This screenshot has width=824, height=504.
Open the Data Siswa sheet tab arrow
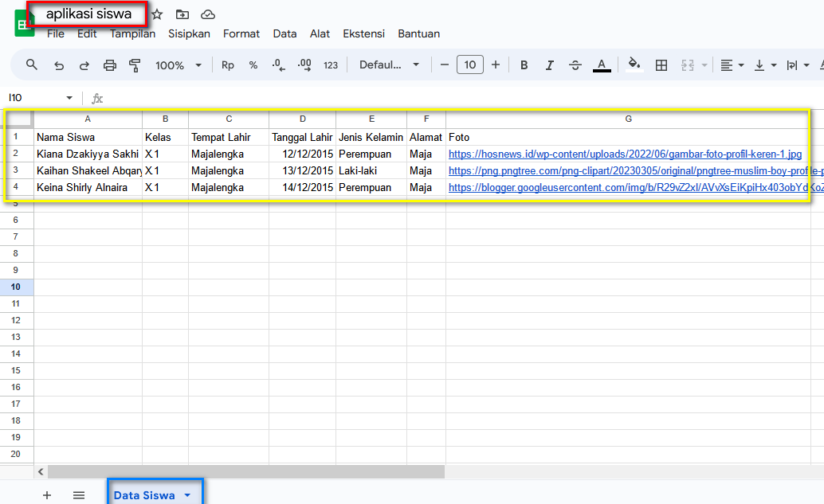pyautogui.click(x=187, y=495)
